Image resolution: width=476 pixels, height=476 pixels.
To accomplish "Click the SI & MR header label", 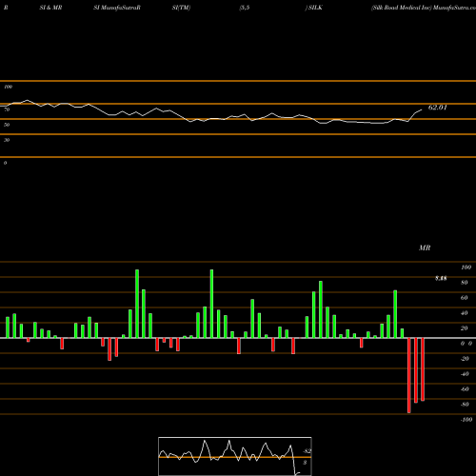I will click(x=50, y=8).
